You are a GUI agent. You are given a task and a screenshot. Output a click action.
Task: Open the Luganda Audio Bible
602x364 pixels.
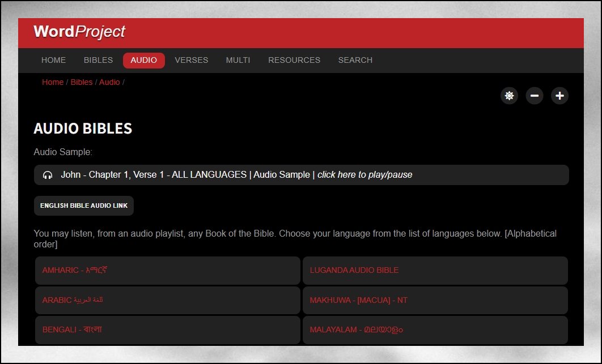(x=435, y=271)
